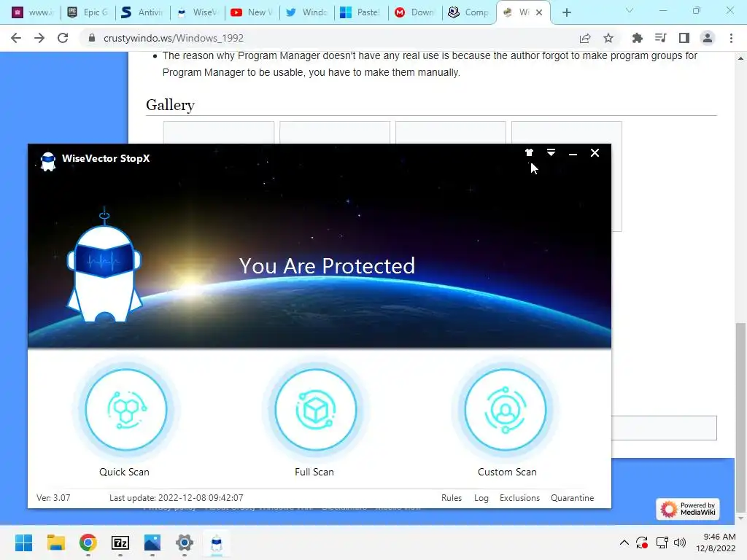Open Custom Scan in WiseVector StopX
747x560 pixels.
pos(506,410)
